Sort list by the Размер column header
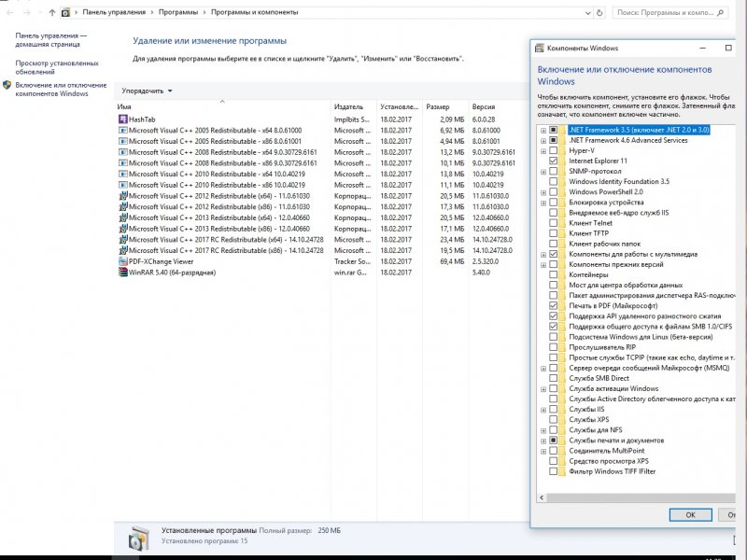Screen dimensions: 747x560 [445, 106]
